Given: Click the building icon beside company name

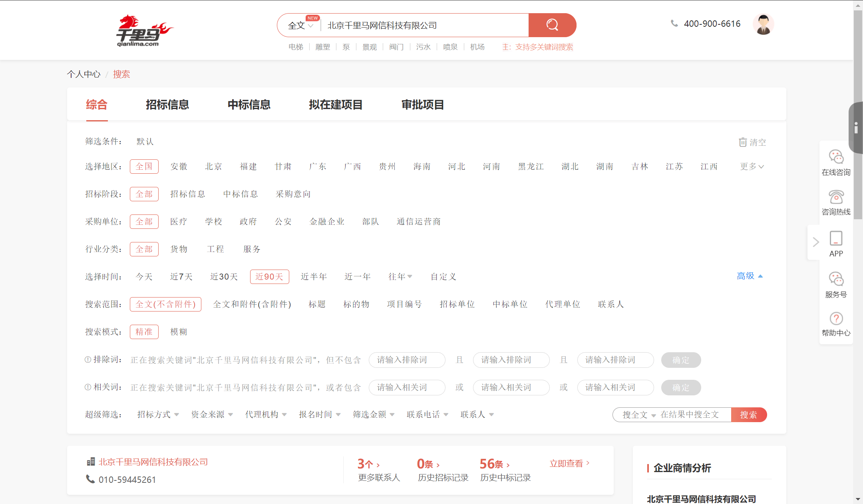Looking at the screenshot, I should tap(91, 462).
